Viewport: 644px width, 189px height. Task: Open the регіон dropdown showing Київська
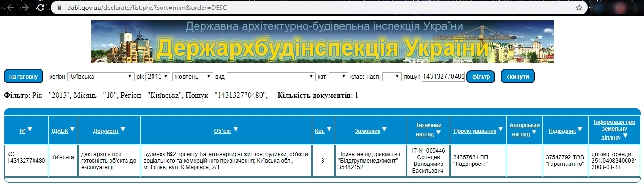point(101,76)
